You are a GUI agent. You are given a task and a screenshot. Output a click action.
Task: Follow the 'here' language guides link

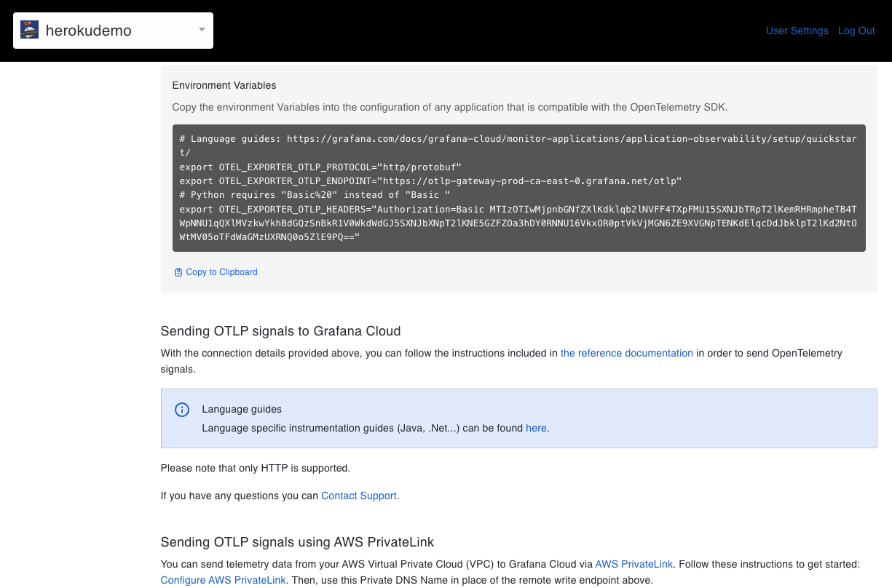(536, 428)
